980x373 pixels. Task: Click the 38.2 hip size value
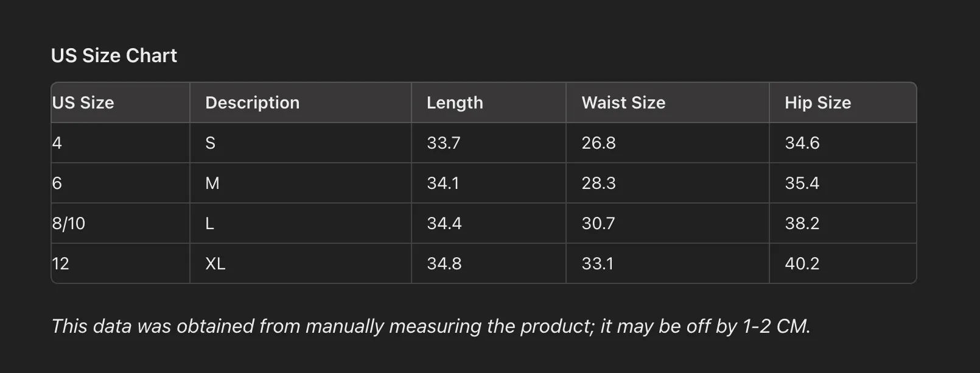(802, 223)
